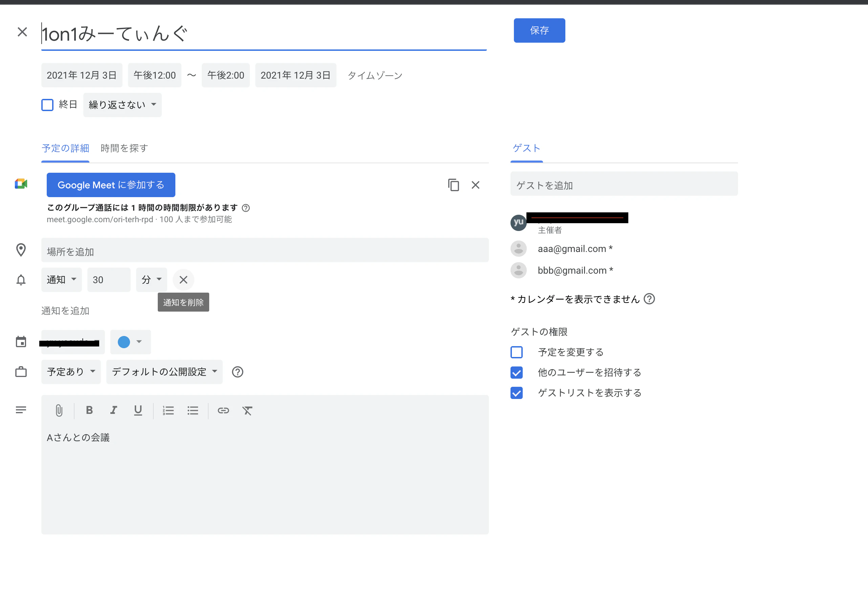Attach a file with paperclip icon
This screenshot has height=590, width=868.
tap(59, 410)
